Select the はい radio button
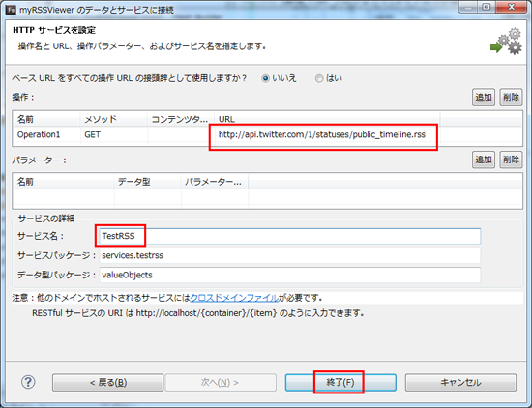This screenshot has height=408, width=532. pos(319,78)
